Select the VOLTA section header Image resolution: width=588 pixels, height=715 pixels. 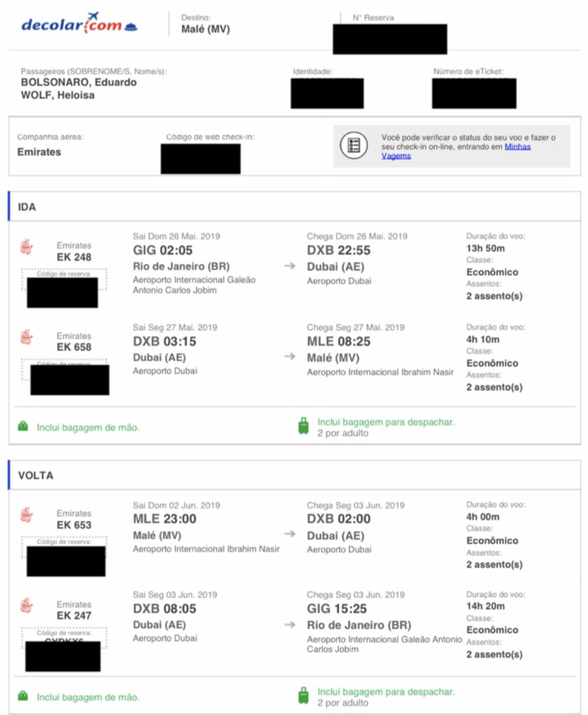pos(295,475)
